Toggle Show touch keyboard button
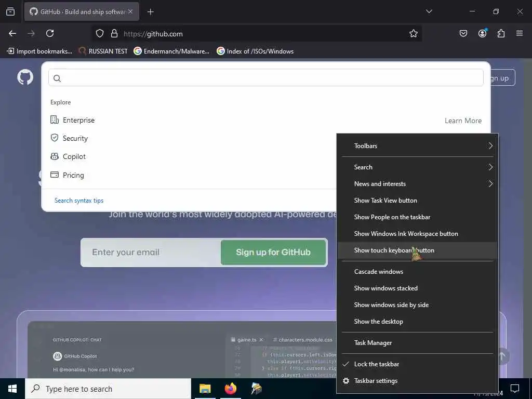 [418, 250]
